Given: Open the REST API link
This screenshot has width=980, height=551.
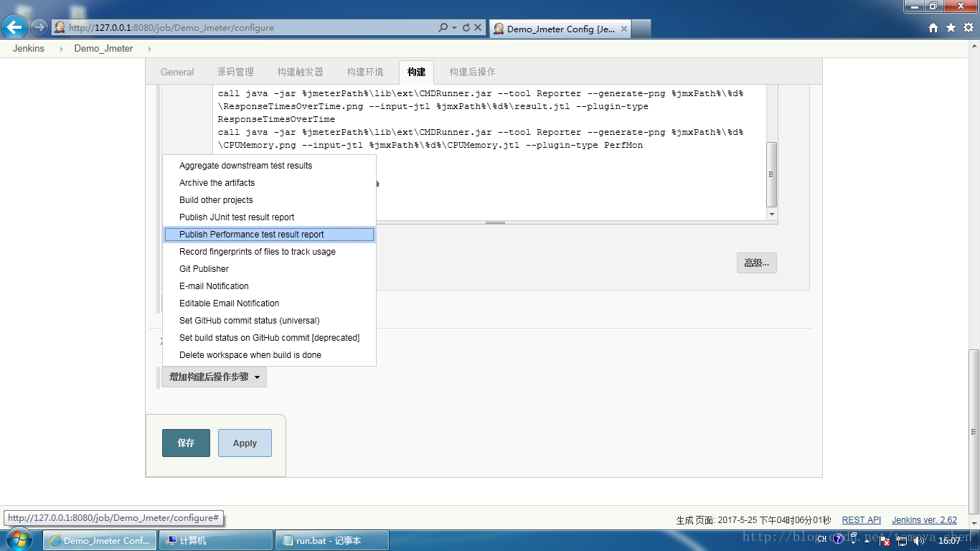Looking at the screenshot, I should pyautogui.click(x=861, y=520).
